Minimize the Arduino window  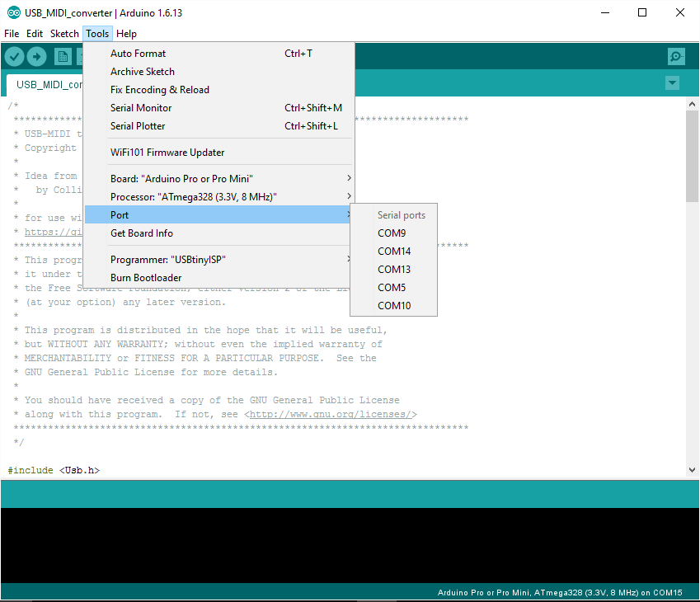coord(605,12)
